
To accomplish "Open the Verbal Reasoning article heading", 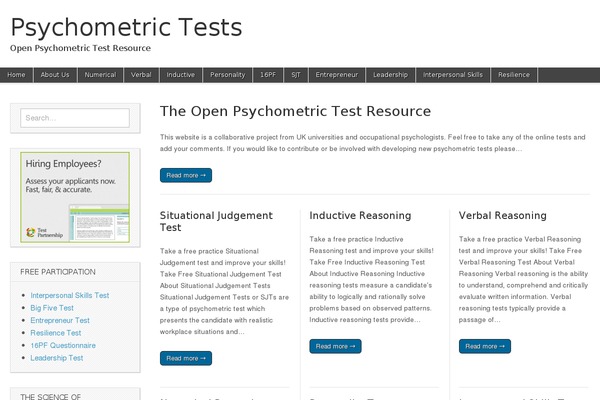I will coord(503,215).
